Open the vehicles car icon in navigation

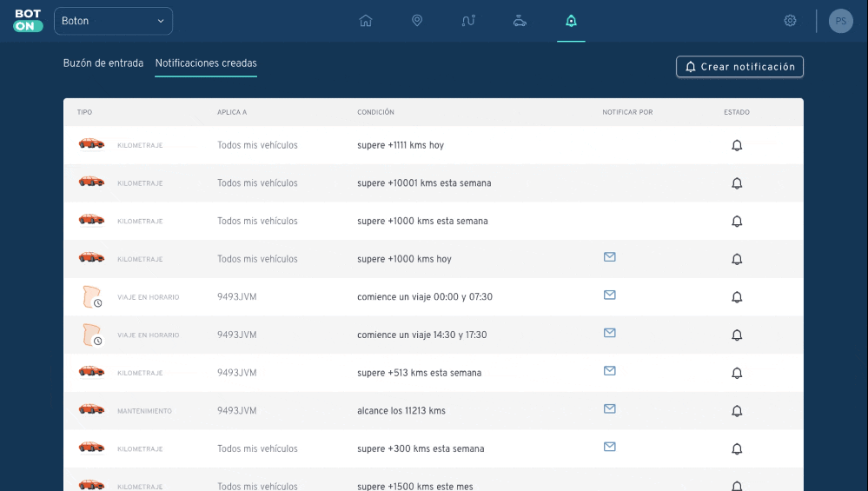(x=520, y=21)
